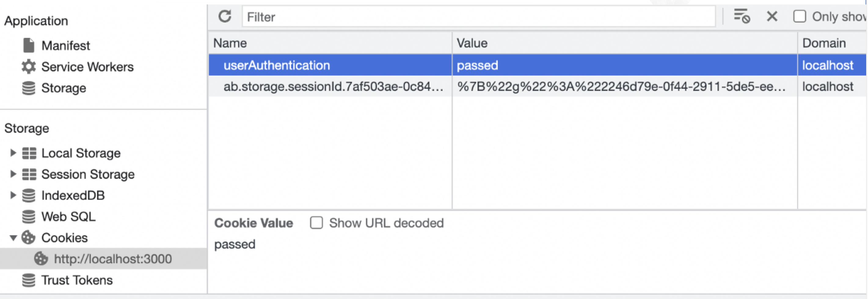The height and width of the screenshot is (299, 868).
Task: Click the Web SQL database icon
Action: point(29,217)
